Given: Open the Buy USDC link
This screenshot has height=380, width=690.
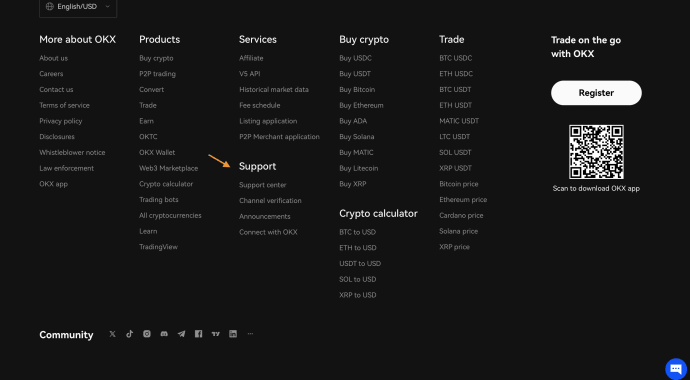Looking at the screenshot, I should click(356, 58).
